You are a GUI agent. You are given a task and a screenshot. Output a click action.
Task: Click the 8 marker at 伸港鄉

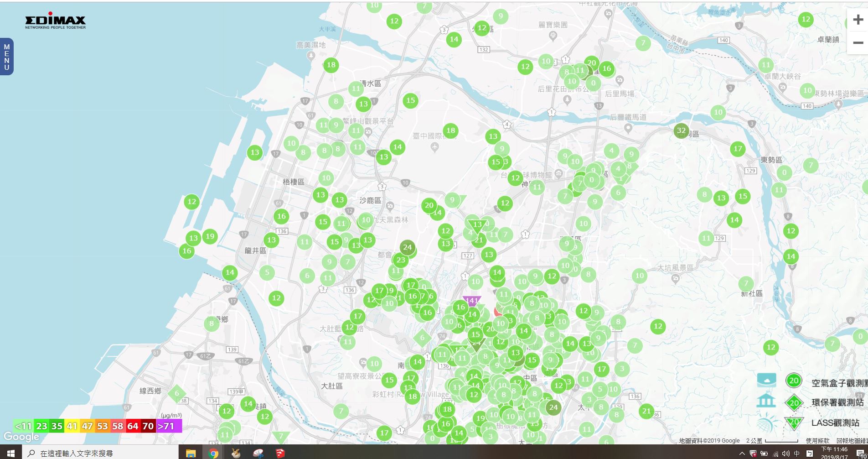point(211,324)
